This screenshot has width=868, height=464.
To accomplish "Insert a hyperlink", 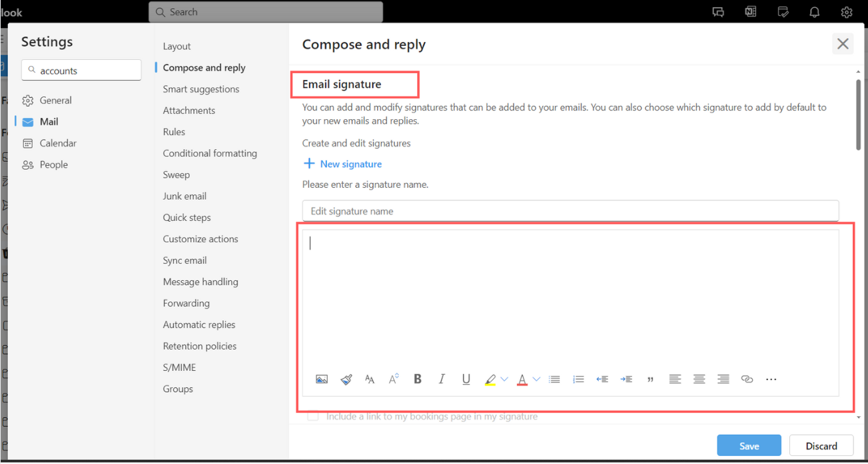I will [x=747, y=379].
